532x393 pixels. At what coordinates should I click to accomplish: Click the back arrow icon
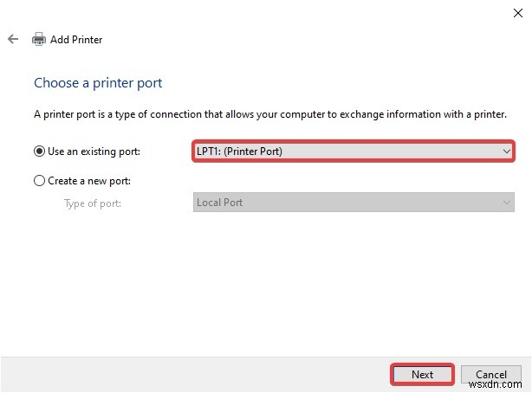[13, 39]
